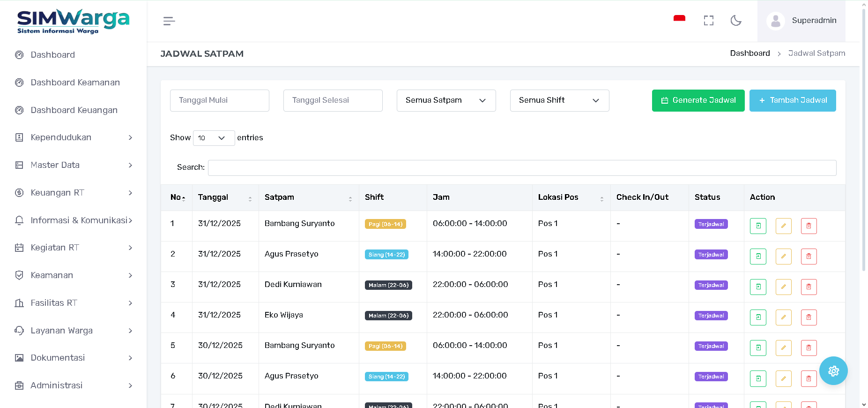
Task: Click the Tanggal Mulai date field
Action: coord(219,100)
